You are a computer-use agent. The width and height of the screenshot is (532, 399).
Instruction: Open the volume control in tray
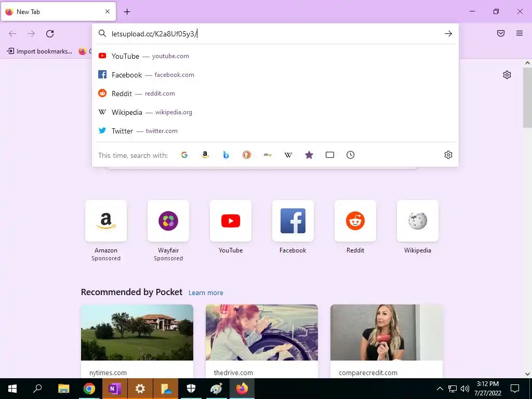tap(465, 389)
